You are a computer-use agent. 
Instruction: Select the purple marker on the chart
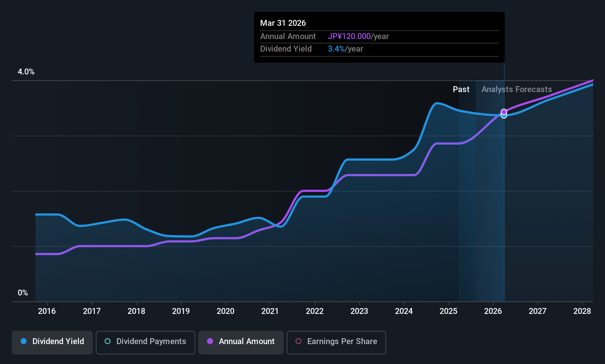504,112
